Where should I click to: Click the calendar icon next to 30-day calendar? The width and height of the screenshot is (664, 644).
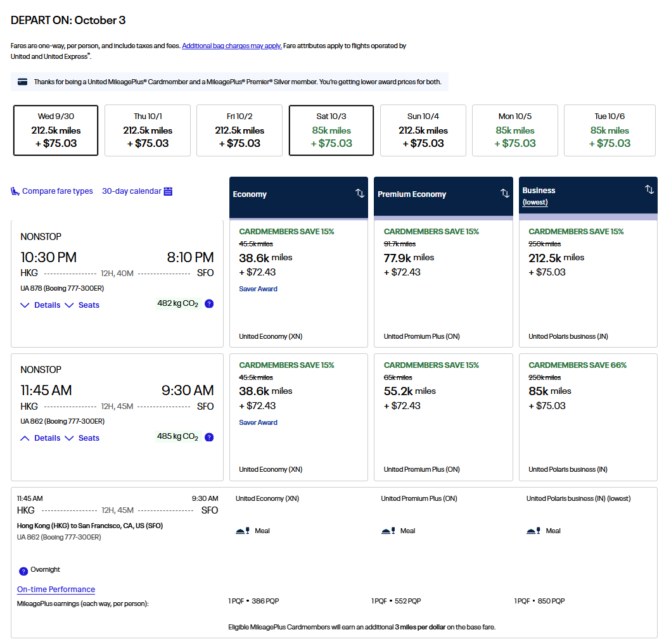pos(168,191)
